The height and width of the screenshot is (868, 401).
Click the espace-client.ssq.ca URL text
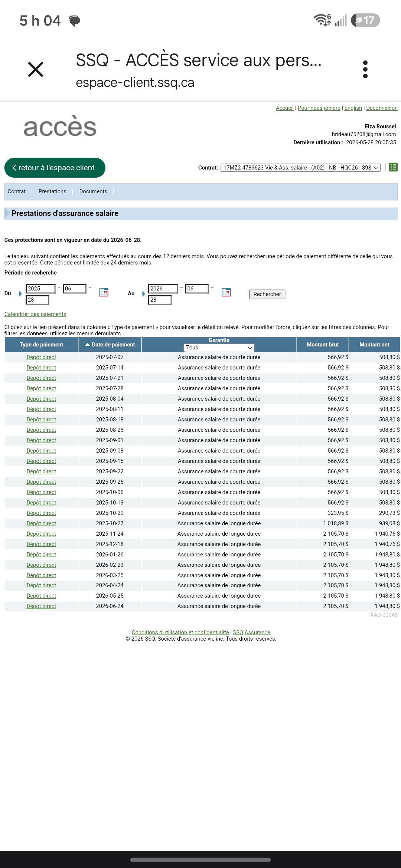[x=135, y=82]
